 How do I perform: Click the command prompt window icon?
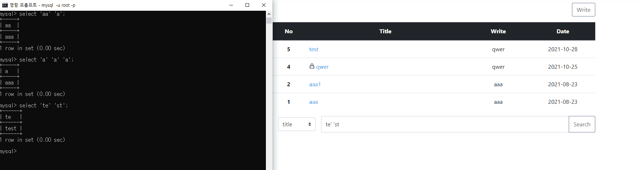click(x=5, y=5)
